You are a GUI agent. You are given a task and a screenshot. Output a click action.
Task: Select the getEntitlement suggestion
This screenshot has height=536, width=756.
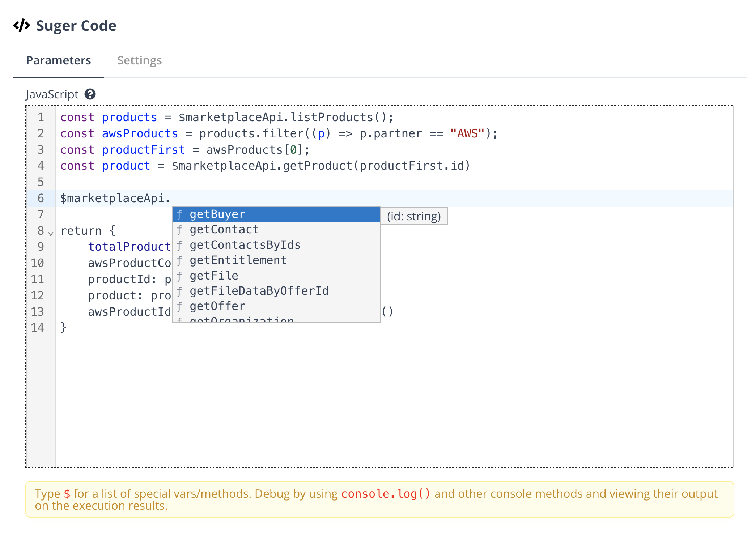[x=238, y=260]
